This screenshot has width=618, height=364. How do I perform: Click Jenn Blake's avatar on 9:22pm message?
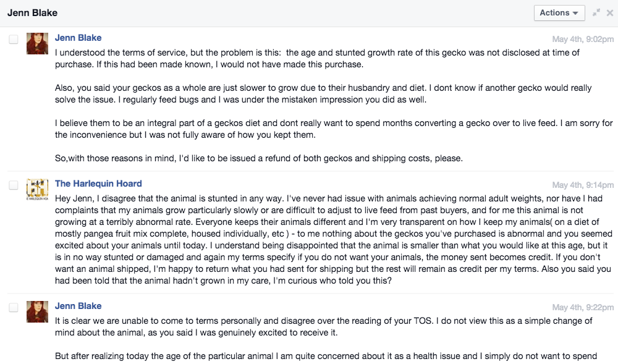tap(38, 311)
